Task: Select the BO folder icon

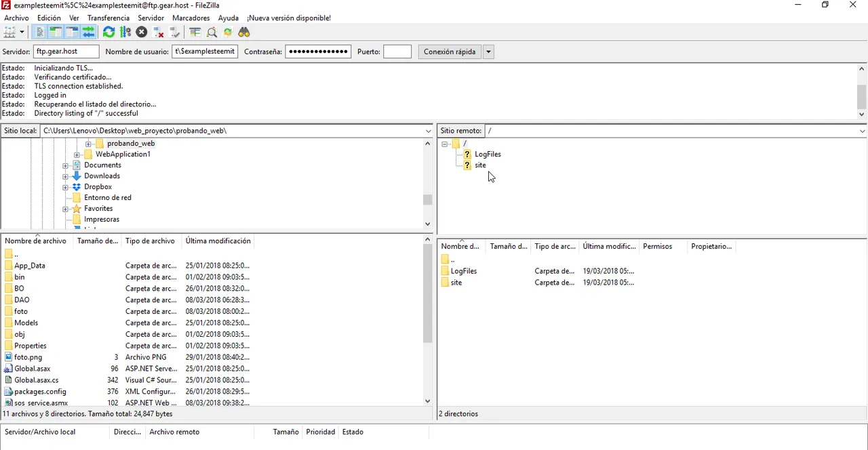Action: pos(9,289)
